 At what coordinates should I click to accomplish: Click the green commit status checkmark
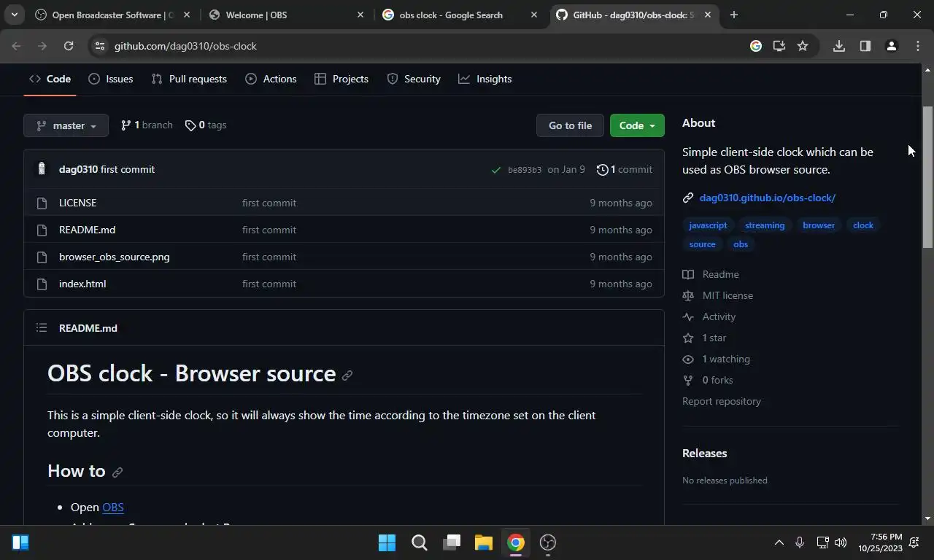coord(496,170)
